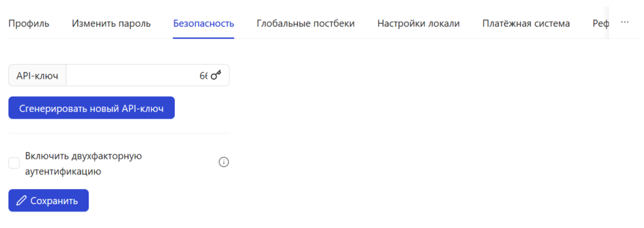Focus the API key input field

coord(138,76)
